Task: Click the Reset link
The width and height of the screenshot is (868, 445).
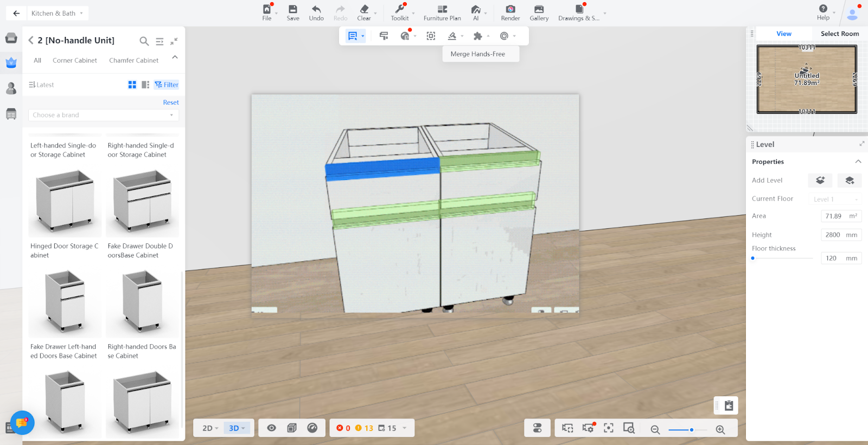Action: (x=171, y=102)
